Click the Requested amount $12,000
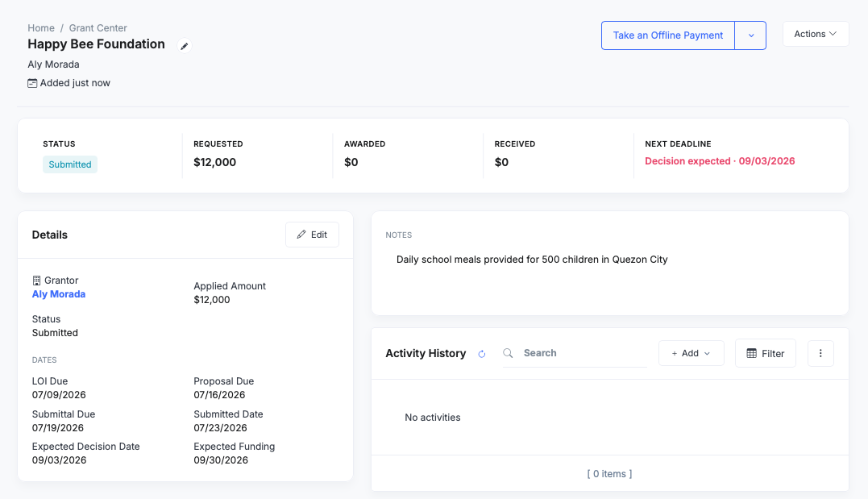Viewport: 868px width, 499px height. (215, 162)
